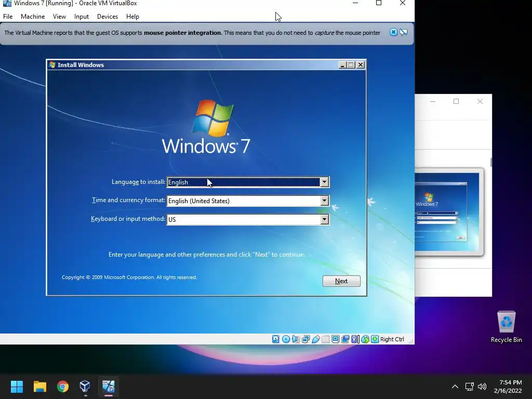The image size is (532, 399).
Task: Click the display settings status icon
Action: (335, 339)
